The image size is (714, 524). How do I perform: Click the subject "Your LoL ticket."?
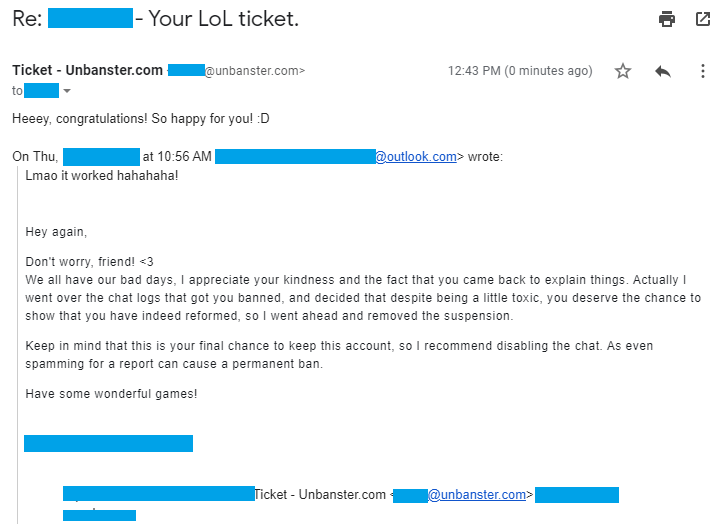click(x=224, y=19)
